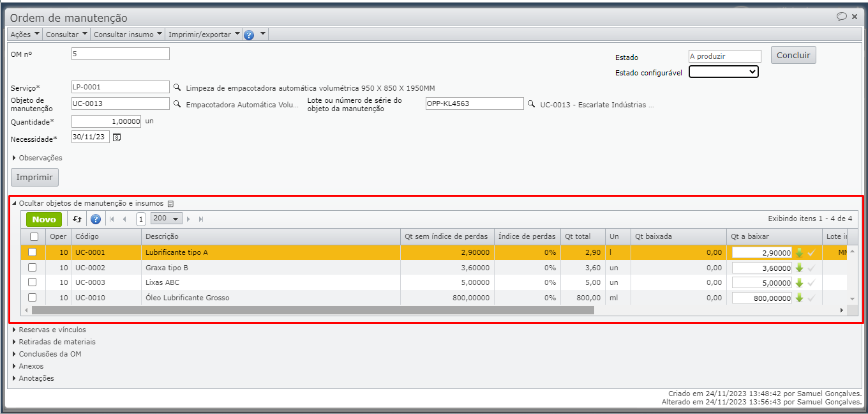Click checkmark icon in Óleo Lubrificante Grosso row
This screenshot has width=868, height=414.
[811, 298]
